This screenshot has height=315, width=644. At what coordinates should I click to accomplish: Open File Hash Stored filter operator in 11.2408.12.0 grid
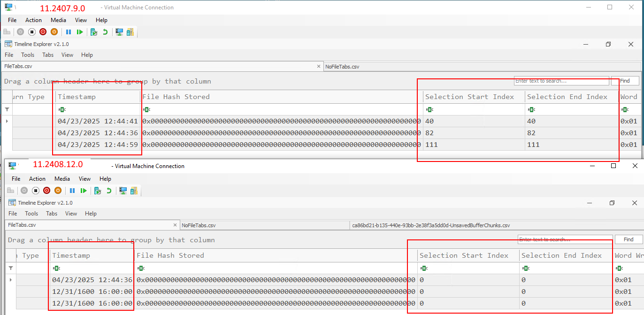(141, 268)
